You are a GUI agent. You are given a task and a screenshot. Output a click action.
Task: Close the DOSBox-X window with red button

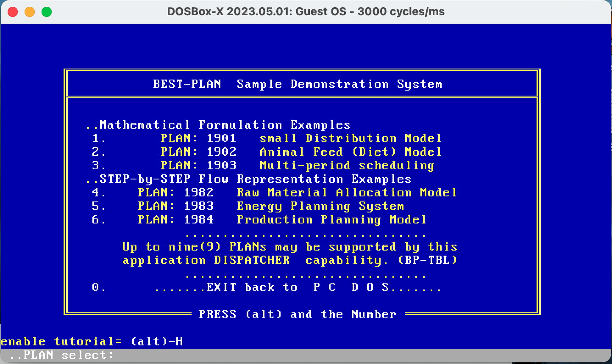point(13,12)
